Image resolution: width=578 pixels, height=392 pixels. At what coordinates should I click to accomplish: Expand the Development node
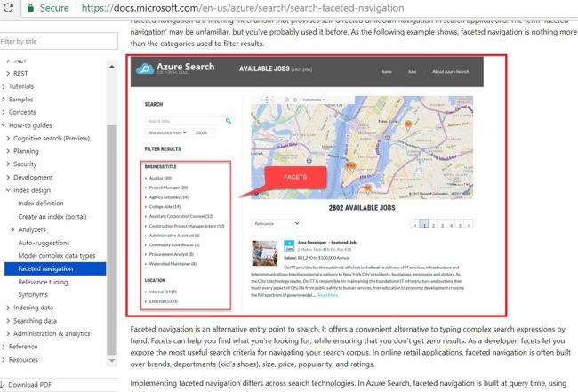8,177
